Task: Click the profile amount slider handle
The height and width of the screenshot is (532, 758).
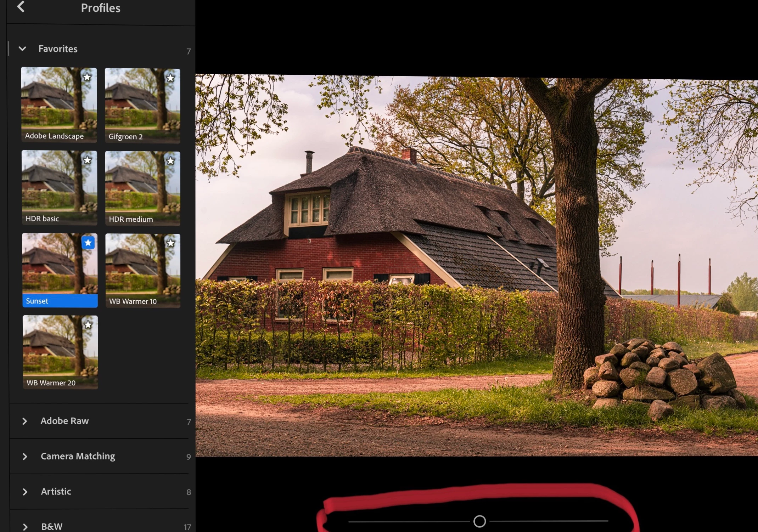Action: coord(479,521)
